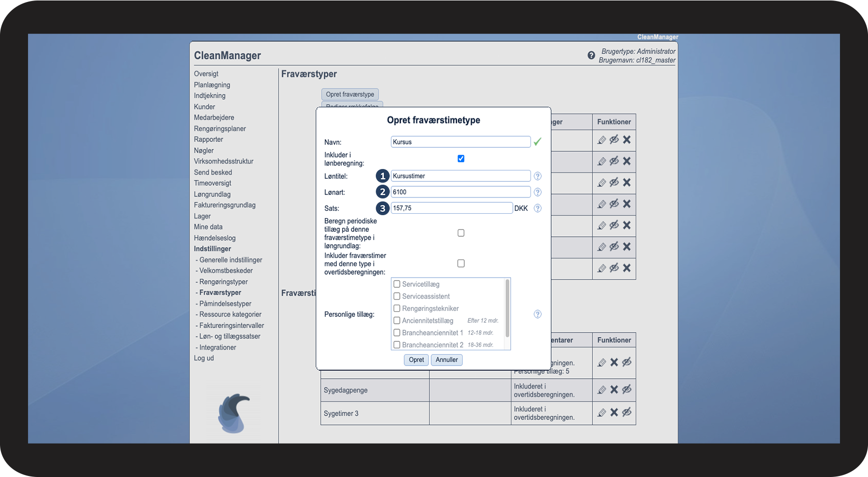The image size is (868, 477).
Task: Navigate to Medarbejdere
Action: point(214,117)
